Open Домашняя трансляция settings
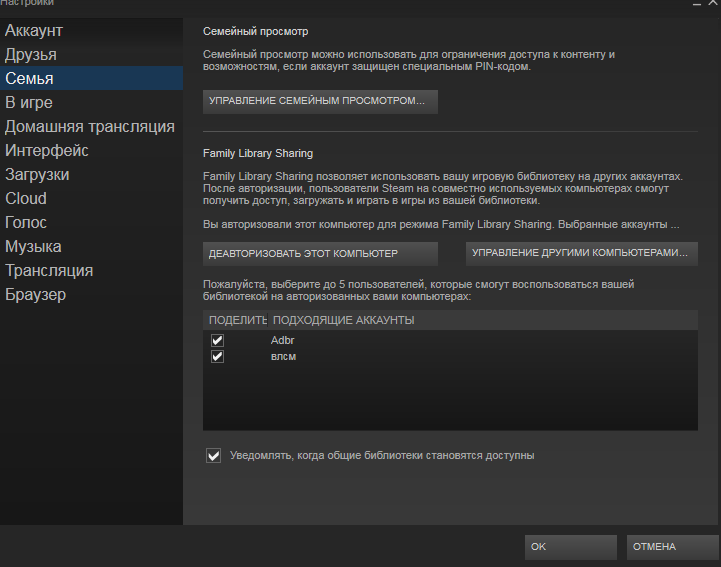Viewport: 721px width, 567px height. tap(89, 126)
